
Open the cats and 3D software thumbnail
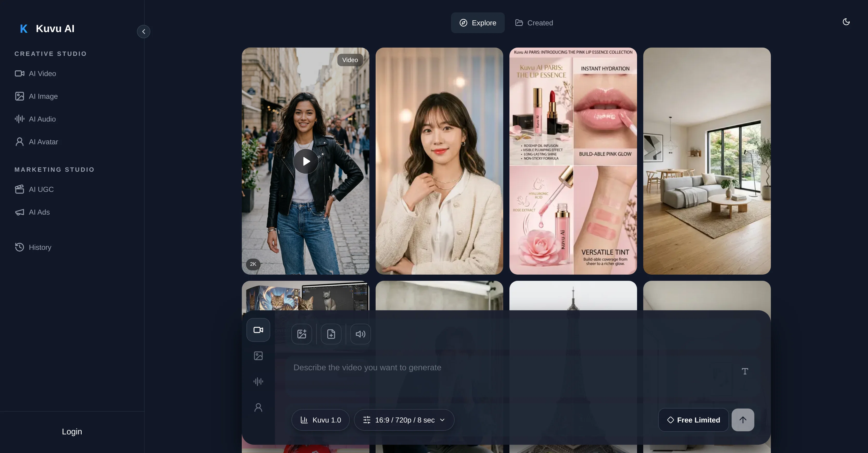tap(305, 296)
